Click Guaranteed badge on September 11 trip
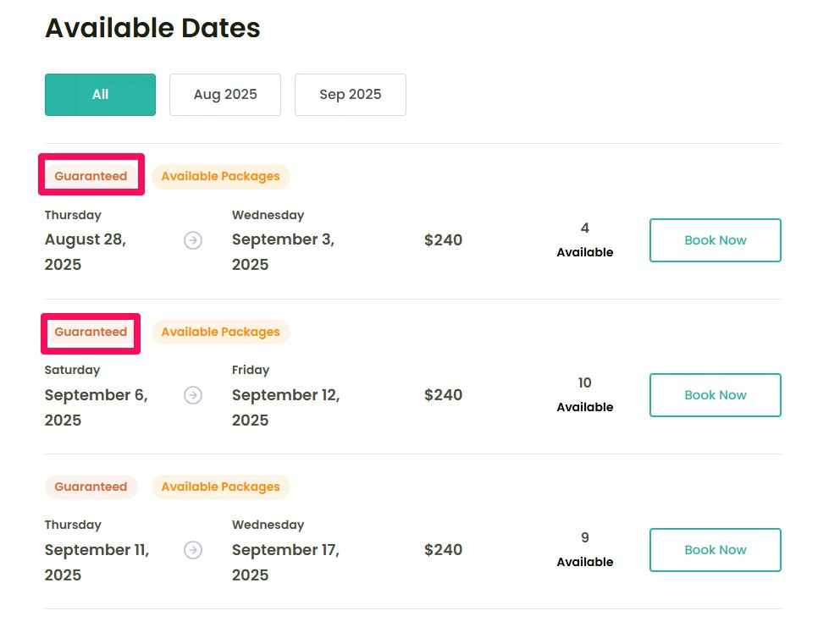Screen dimensions: 840x627 [x=91, y=487]
